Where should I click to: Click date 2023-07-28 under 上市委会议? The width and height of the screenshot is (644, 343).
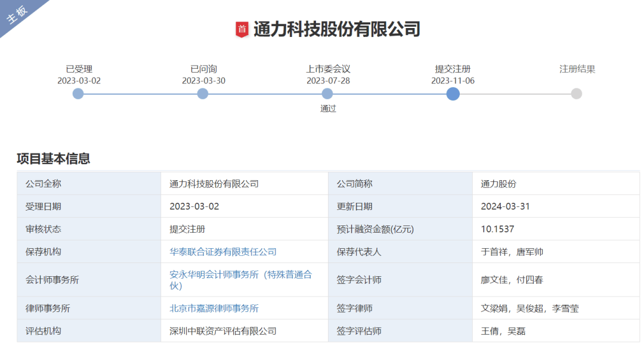pyautogui.click(x=328, y=81)
